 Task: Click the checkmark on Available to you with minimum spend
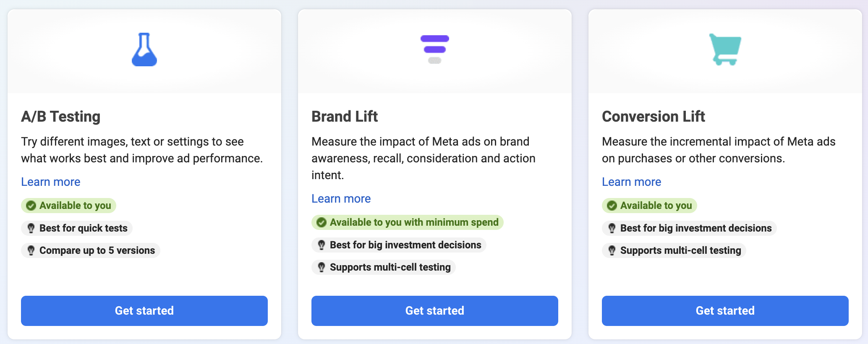point(321,222)
